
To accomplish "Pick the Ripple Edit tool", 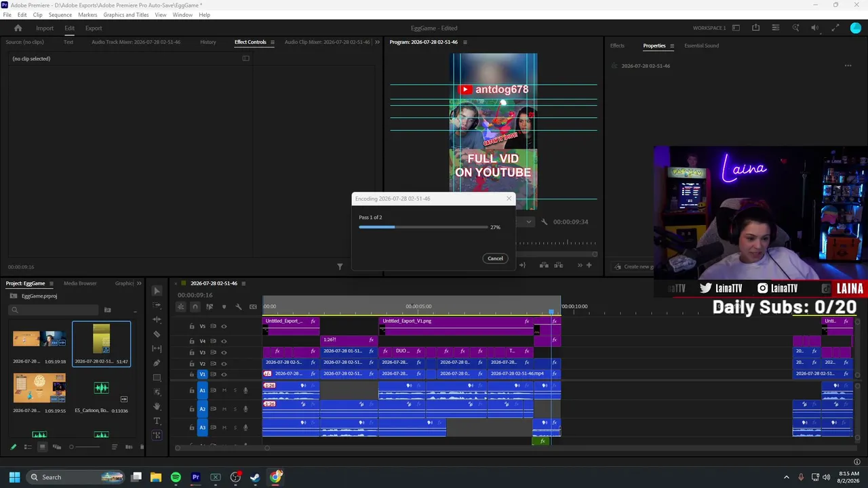I will coord(157,319).
